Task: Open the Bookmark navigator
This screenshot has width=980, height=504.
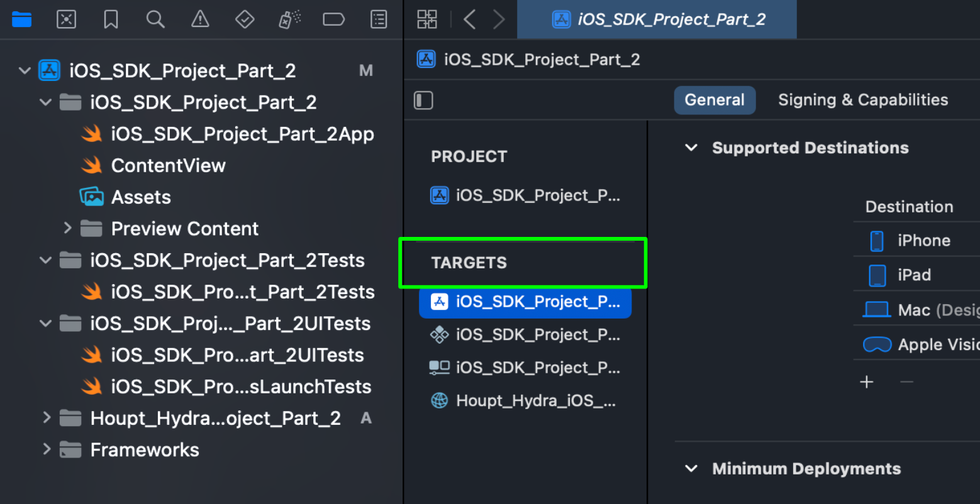Action: point(111,19)
